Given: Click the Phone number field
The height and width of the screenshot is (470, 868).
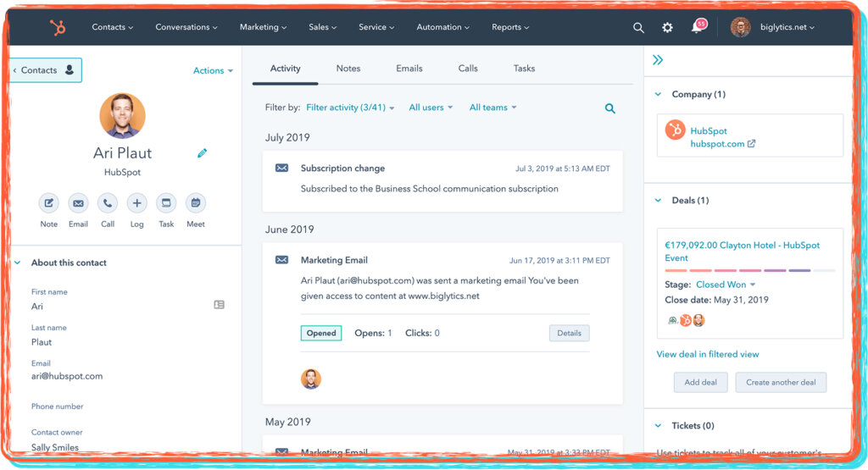Looking at the screenshot, I should (x=57, y=406).
